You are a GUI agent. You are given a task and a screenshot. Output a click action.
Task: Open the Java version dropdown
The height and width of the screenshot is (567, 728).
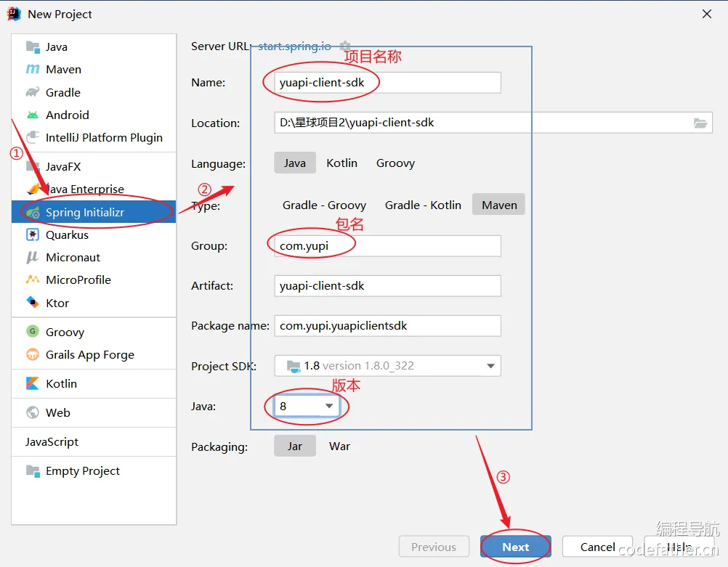pyautogui.click(x=307, y=406)
